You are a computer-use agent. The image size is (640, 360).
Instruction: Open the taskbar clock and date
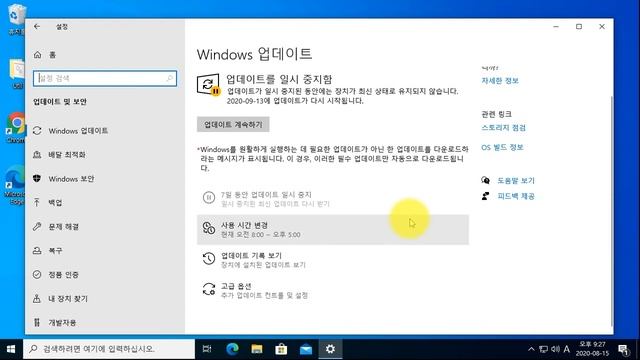592,349
